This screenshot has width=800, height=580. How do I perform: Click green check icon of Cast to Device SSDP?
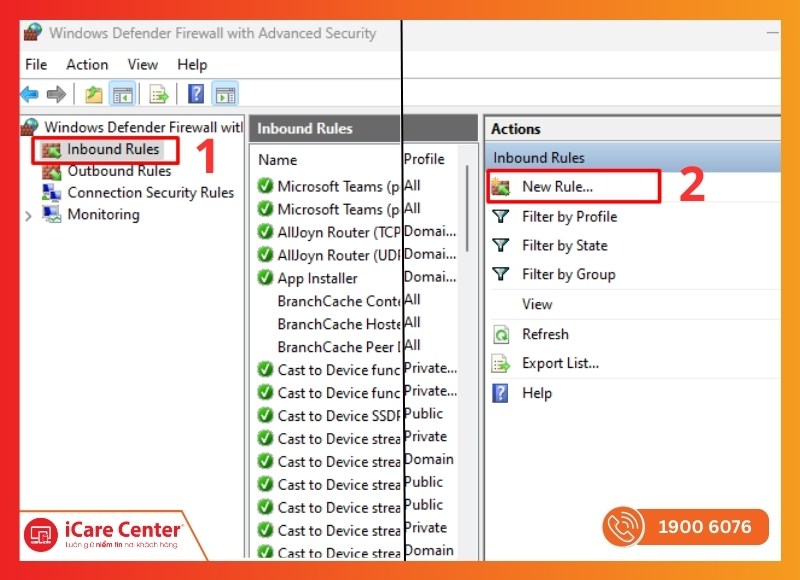pos(265,415)
